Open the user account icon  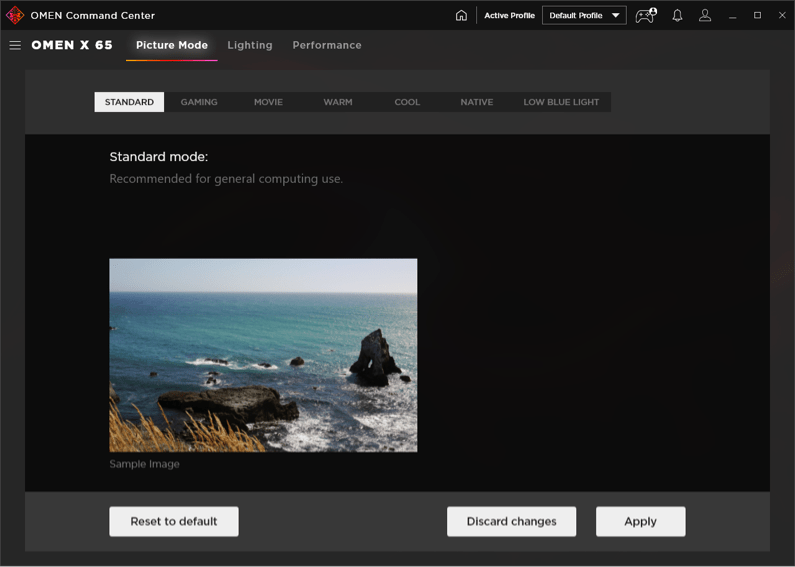[x=705, y=15]
